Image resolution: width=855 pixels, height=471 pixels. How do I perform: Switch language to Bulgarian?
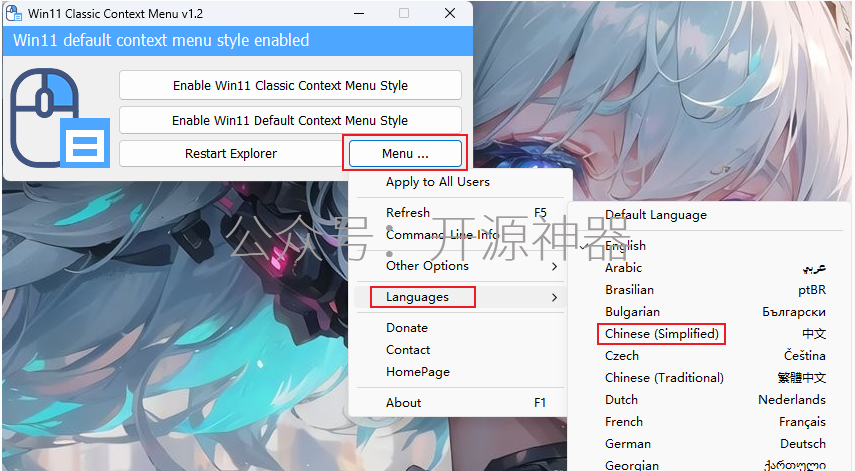click(x=709, y=312)
